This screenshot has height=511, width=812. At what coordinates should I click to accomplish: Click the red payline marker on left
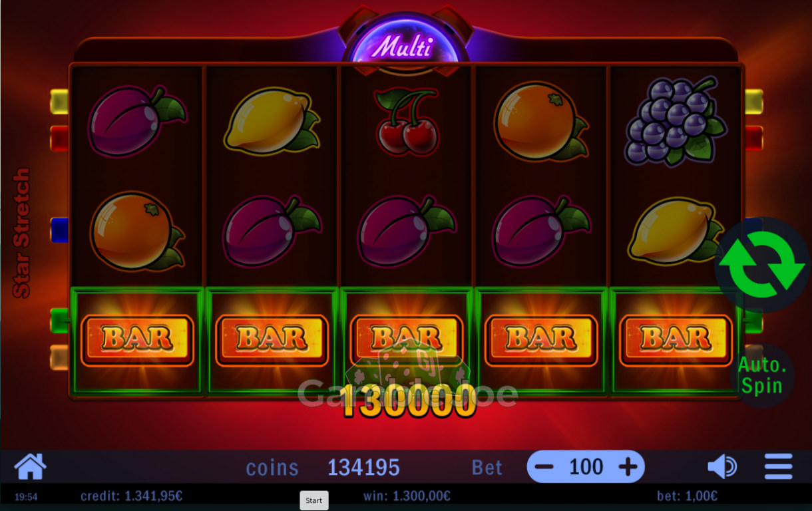pyautogui.click(x=59, y=138)
